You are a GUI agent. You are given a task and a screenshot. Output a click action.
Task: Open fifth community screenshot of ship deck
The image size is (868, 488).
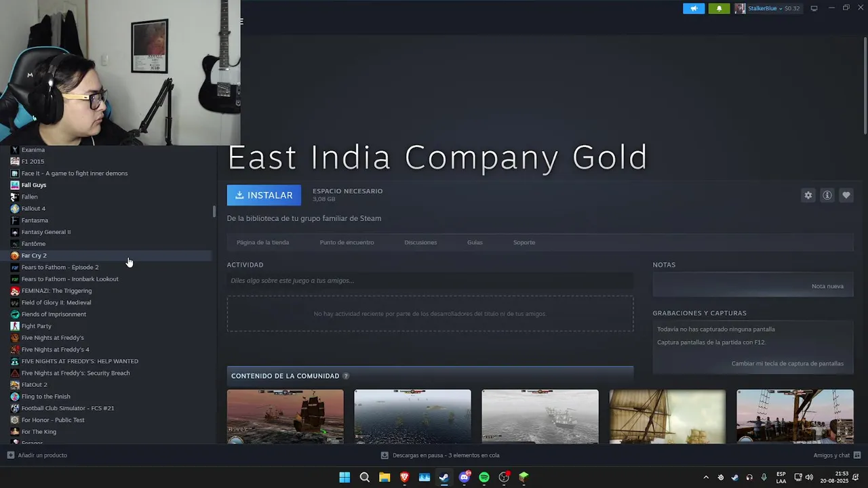pos(795,416)
